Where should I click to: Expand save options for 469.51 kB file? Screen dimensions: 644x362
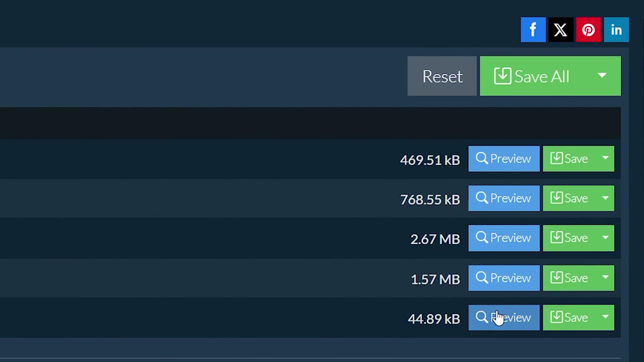(605, 158)
